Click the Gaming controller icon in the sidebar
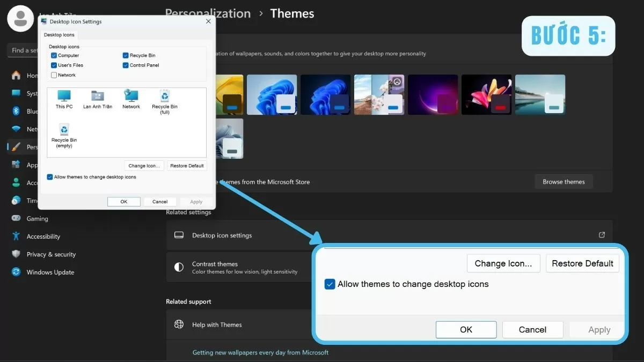Viewport: 644px width, 362px height. [x=16, y=218]
